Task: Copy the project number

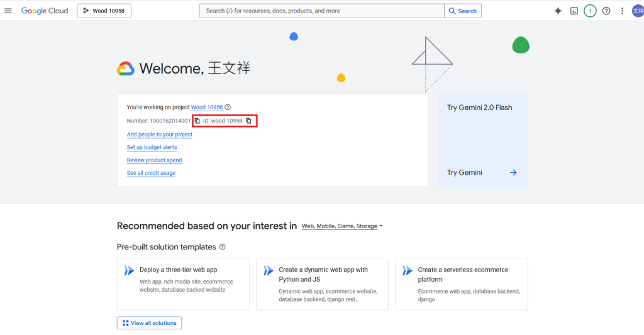Action: (197, 121)
